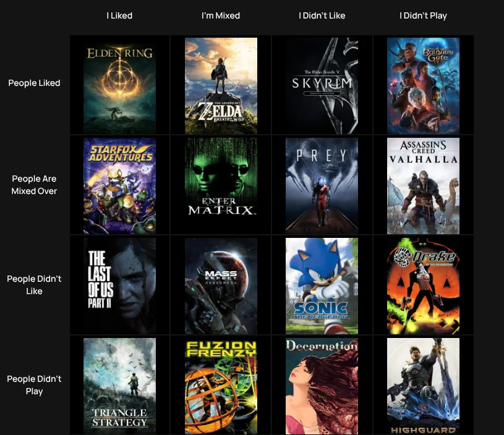Select The Last of Us Part II cover
The height and width of the screenshot is (435, 504).
[119, 286]
